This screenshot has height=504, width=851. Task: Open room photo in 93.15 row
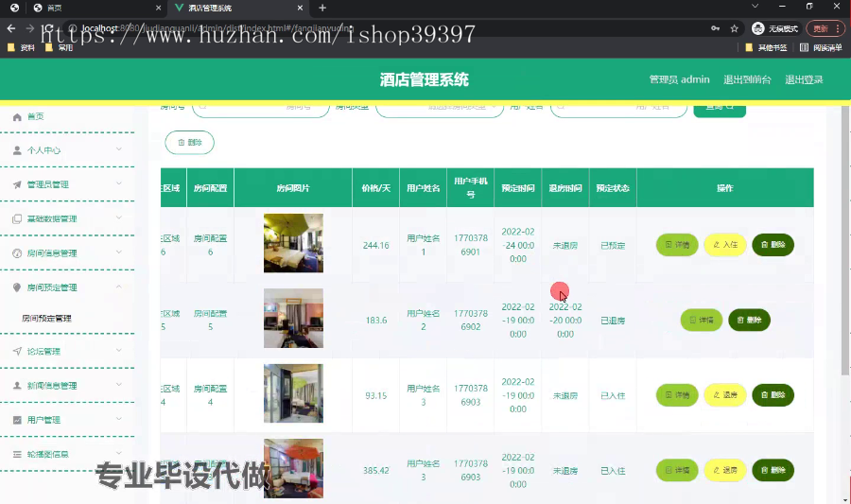[x=293, y=393]
